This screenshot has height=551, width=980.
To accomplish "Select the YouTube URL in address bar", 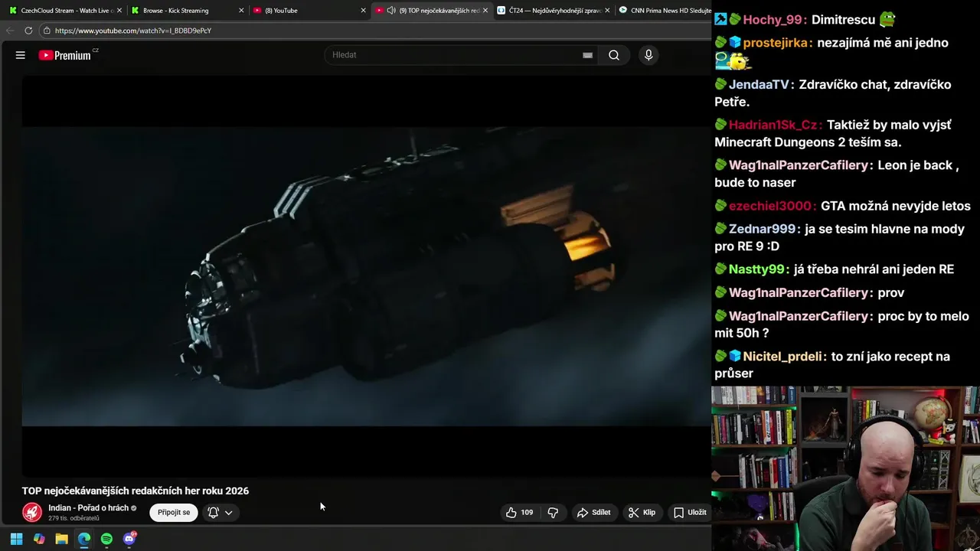I will coord(133,31).
